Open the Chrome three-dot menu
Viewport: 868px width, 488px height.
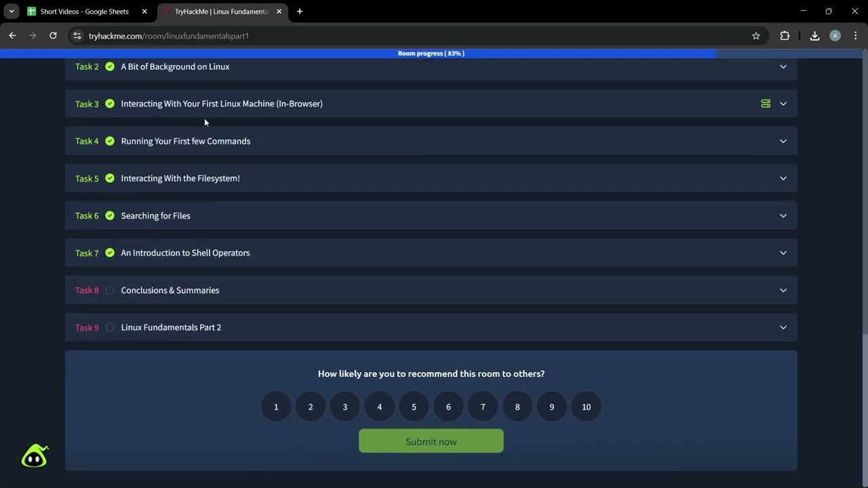tap(856, 36)
